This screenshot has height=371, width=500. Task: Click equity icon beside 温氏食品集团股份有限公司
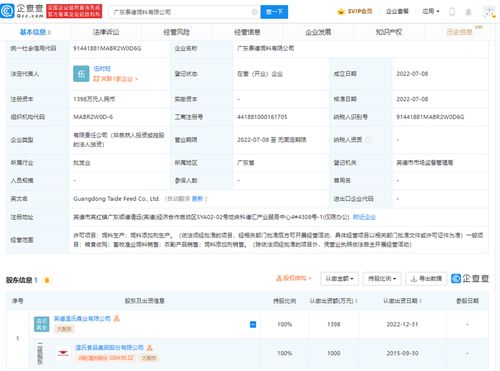(x=149, y=348)
